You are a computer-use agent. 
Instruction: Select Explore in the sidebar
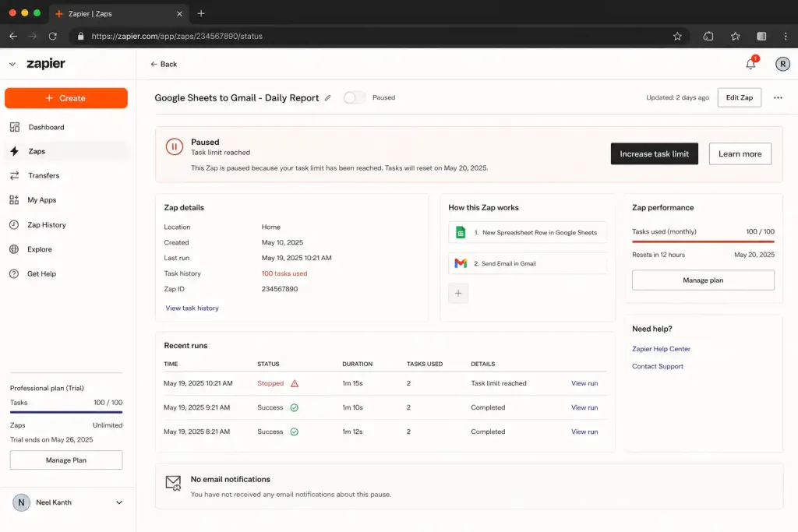[x=66, y=249]
